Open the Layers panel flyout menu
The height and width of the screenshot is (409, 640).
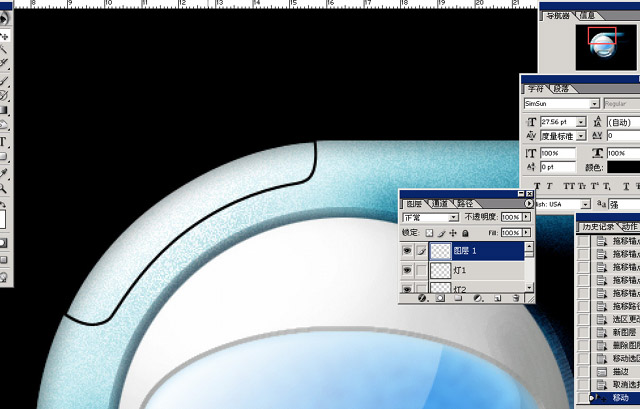pos(529,203)
